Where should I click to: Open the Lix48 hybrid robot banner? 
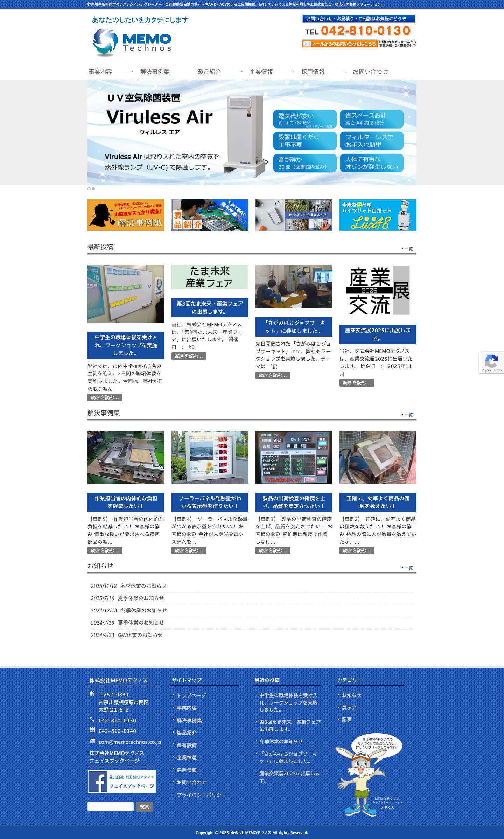tap(378, 215)
